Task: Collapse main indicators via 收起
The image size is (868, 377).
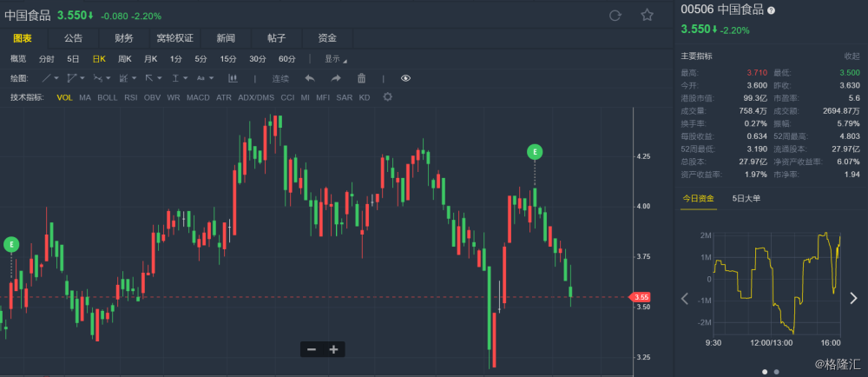Action: point(852,56)
